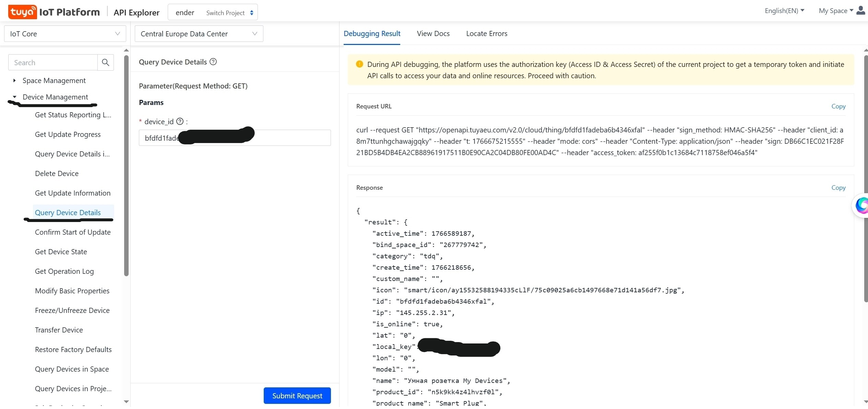The image size is (868, 409).
Task: Collapse the Device Management tree node
Action: point(14,97)
